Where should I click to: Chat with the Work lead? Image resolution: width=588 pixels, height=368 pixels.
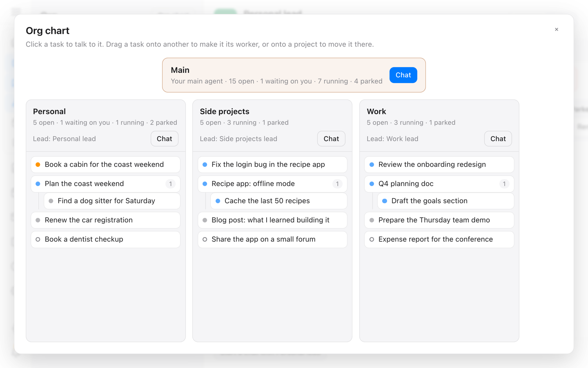[x=498, y=139]
